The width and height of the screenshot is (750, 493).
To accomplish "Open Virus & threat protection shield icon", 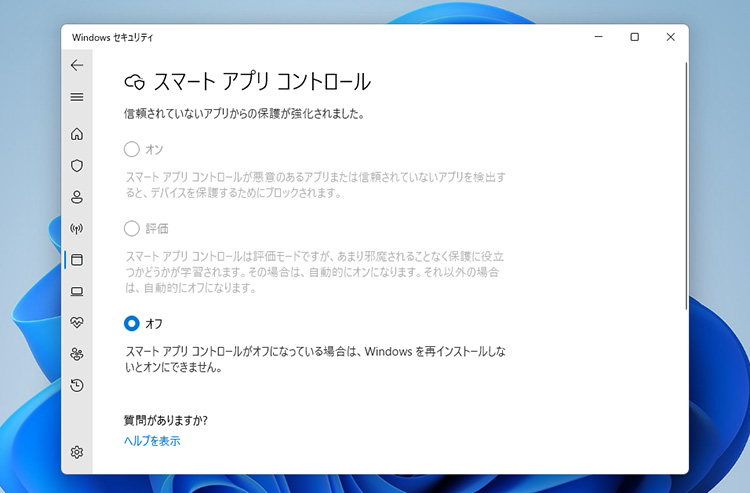I will tap(77, 165).
